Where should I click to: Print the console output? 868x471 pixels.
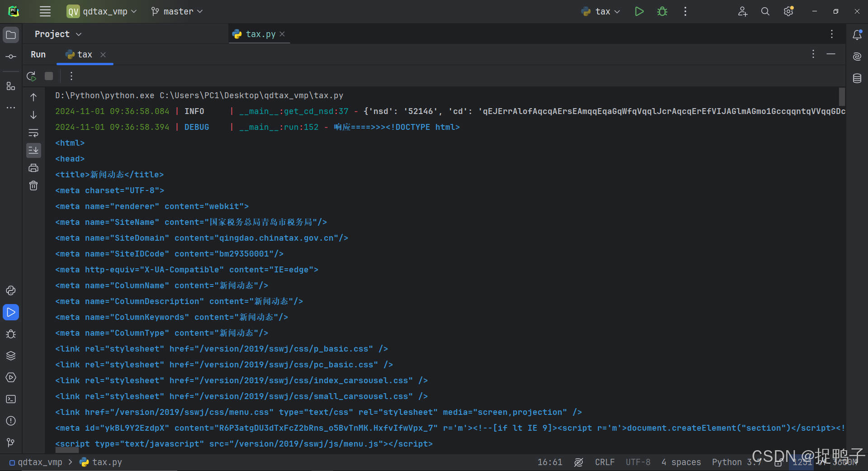pos(33,168)
